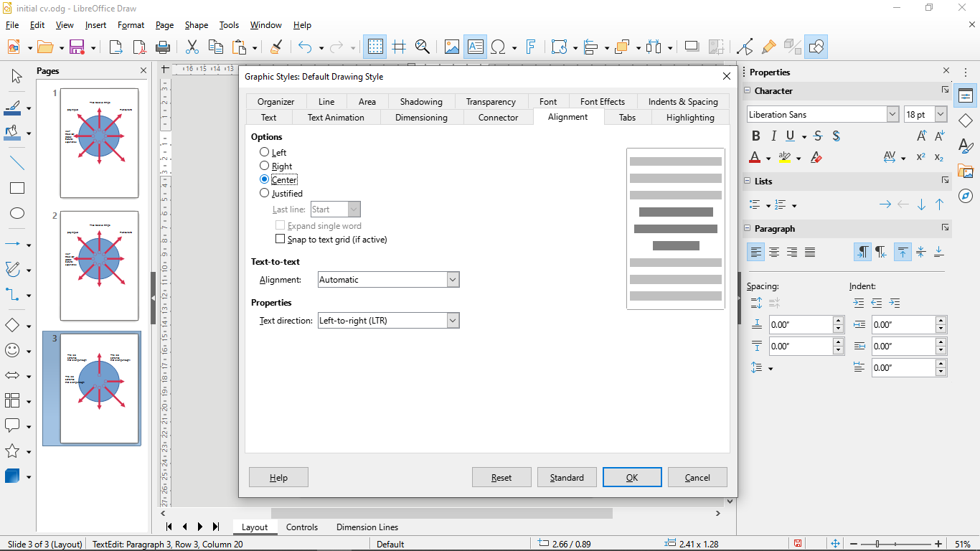The image size is (980, 551).
Task: Open the Text-to-text Alignment dropdown
Action: 453,280
